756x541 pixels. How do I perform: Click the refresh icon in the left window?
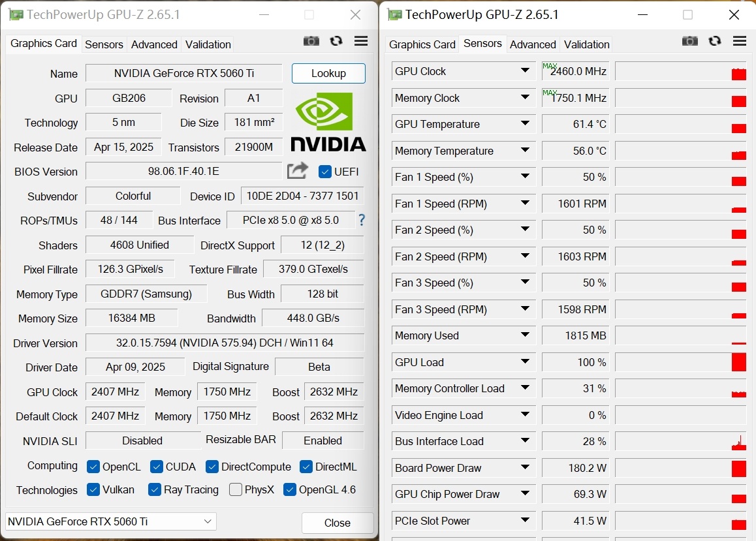(336, 41)
